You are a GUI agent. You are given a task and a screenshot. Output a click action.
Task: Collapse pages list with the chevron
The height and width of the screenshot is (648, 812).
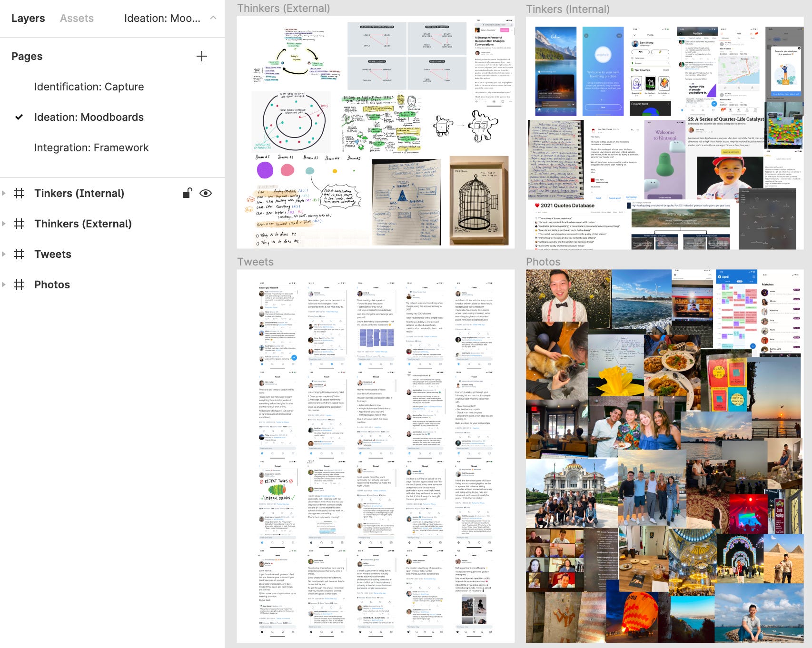coord(213,18)
